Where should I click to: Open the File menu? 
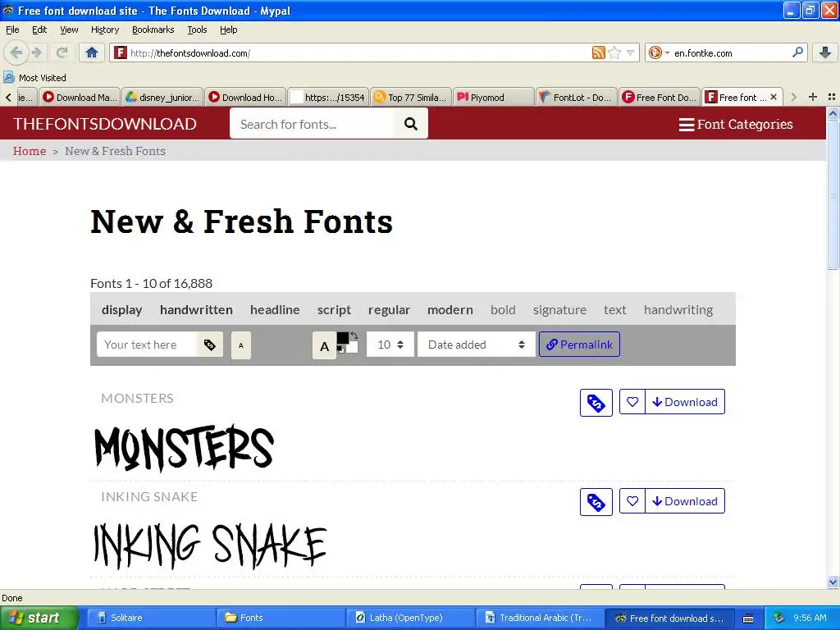[x=12, y=30]
